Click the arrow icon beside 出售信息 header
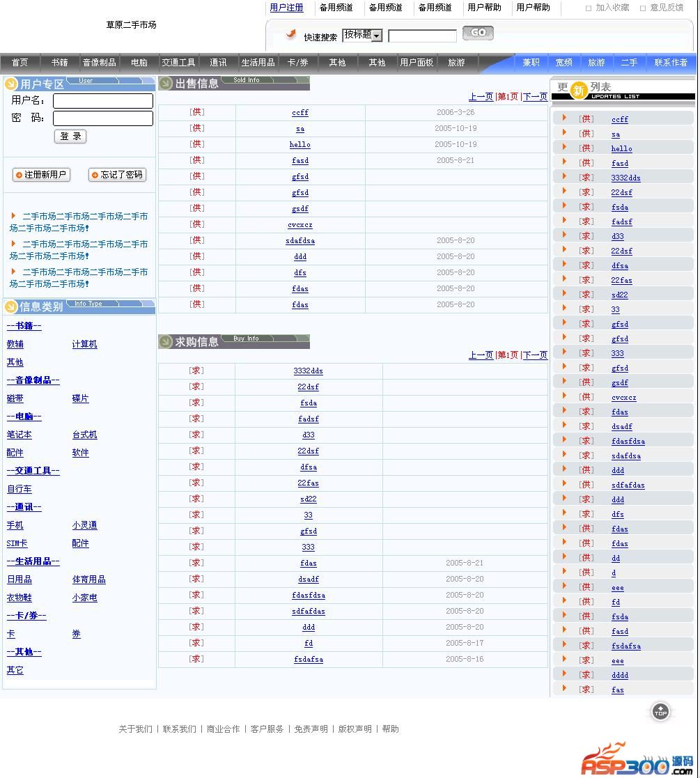This screenshot has height=778, width=700. pyautogui.click(x=166, y=84)
